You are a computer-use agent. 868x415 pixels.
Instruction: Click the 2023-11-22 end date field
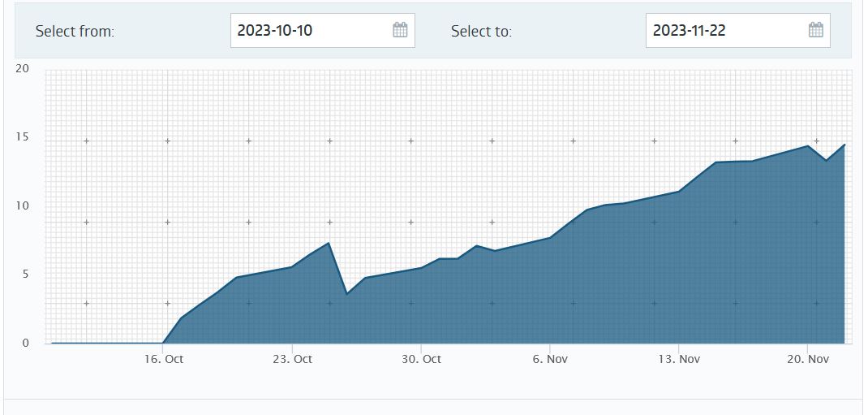pos(738,31)
